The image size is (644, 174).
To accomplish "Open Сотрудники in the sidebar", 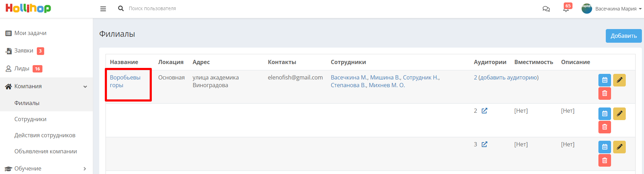I will tap(30, 119).
